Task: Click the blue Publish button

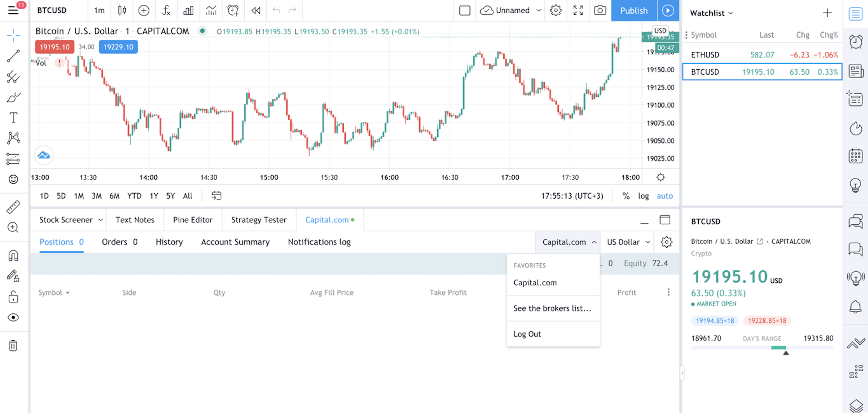Action: click(x=633, y=10)
